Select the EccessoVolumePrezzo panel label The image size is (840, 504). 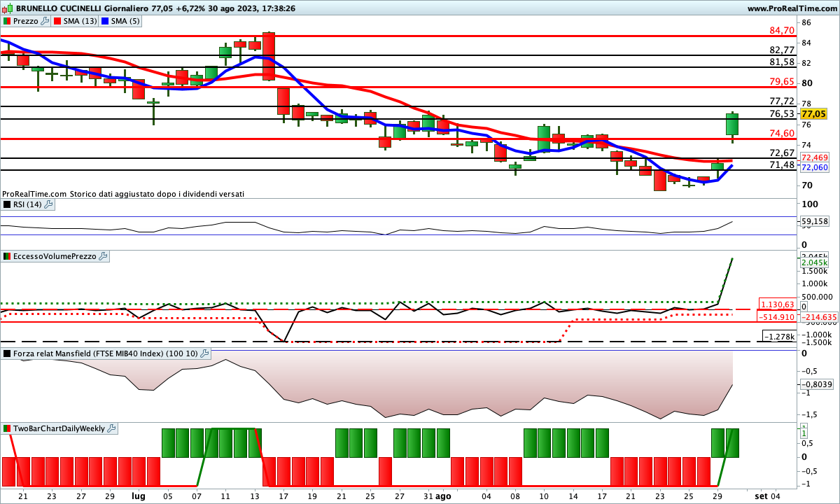(55, 257)
